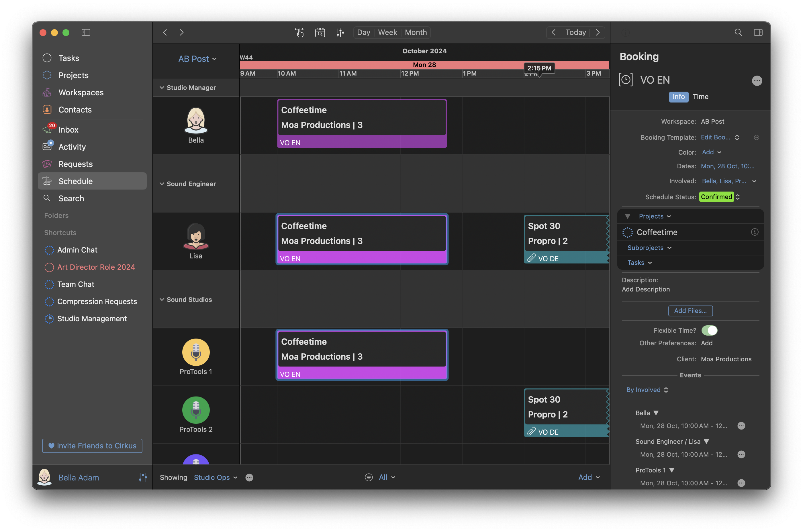Open the Color Add picker dropdown
This screenshot has width=803, height=532.
click(711, 152)
